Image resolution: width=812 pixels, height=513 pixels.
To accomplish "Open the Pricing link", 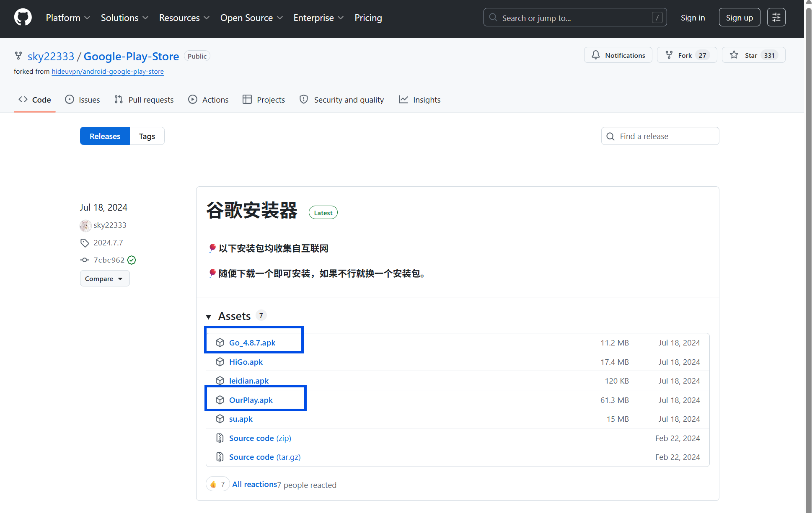I will (368, 18).
